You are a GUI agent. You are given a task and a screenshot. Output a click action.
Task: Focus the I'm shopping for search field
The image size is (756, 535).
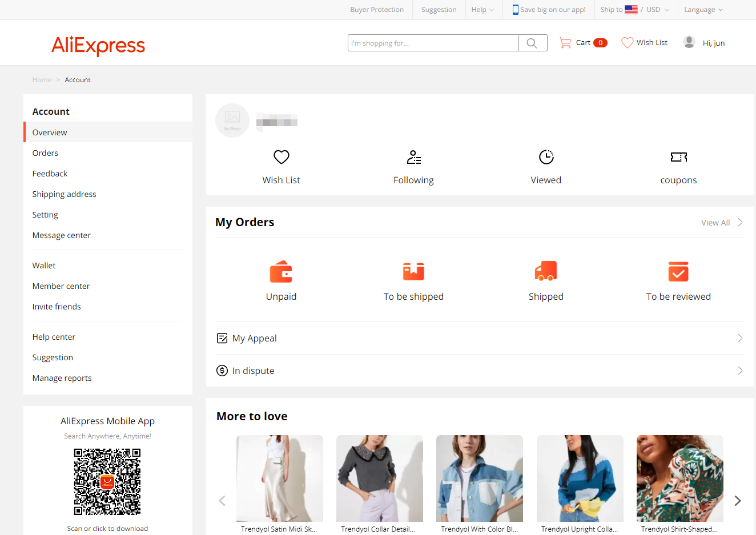pos(433,43)
